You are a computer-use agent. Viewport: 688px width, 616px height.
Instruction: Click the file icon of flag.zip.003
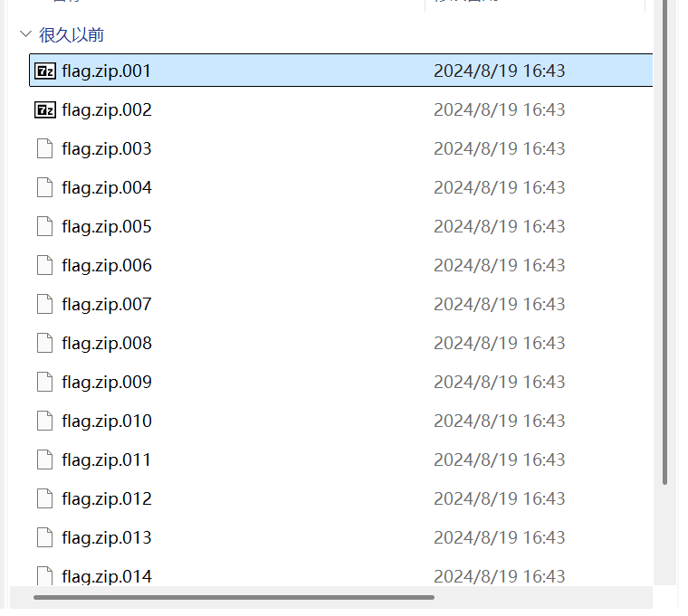tap(44, 148)
